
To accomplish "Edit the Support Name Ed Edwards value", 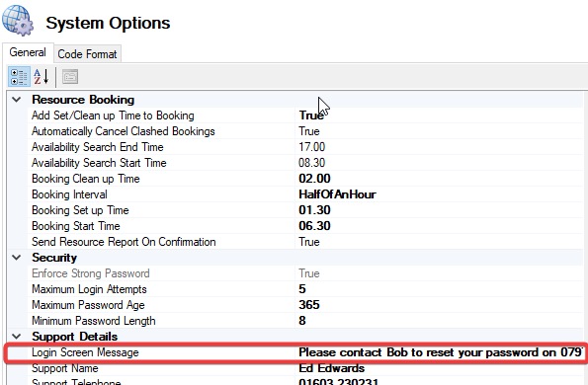I will click(x=331, y=368).
